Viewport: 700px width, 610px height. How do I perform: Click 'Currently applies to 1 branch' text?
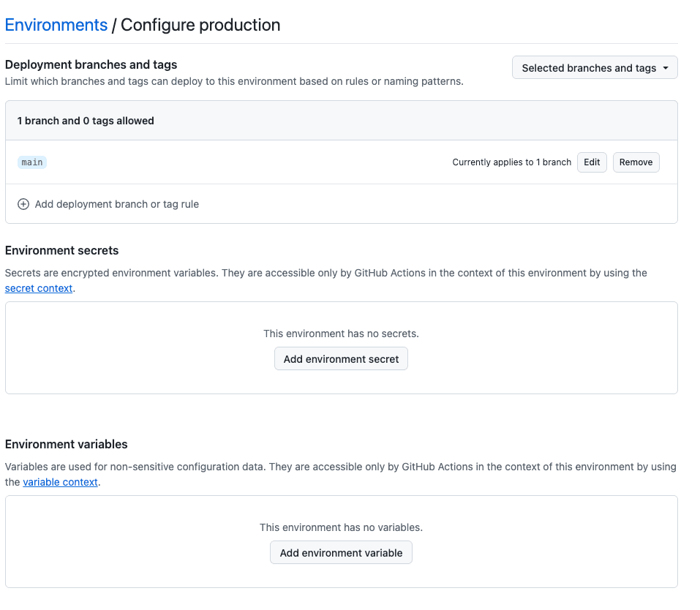511,162
